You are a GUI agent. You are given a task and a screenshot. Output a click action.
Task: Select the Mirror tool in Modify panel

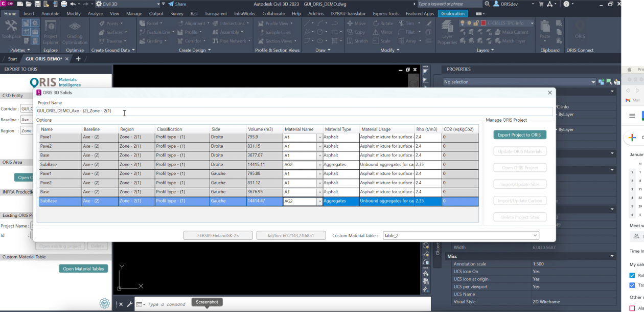pos(382,32)
